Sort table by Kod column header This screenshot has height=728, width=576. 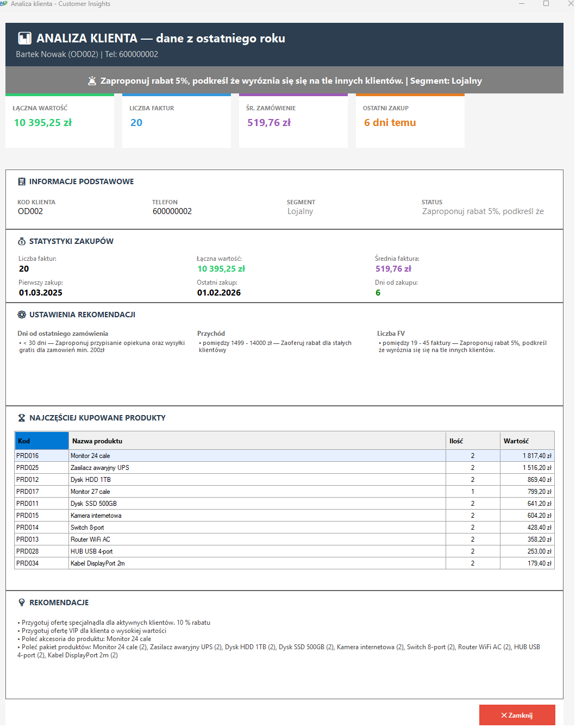pyautogui.click(x=41, y=441)
